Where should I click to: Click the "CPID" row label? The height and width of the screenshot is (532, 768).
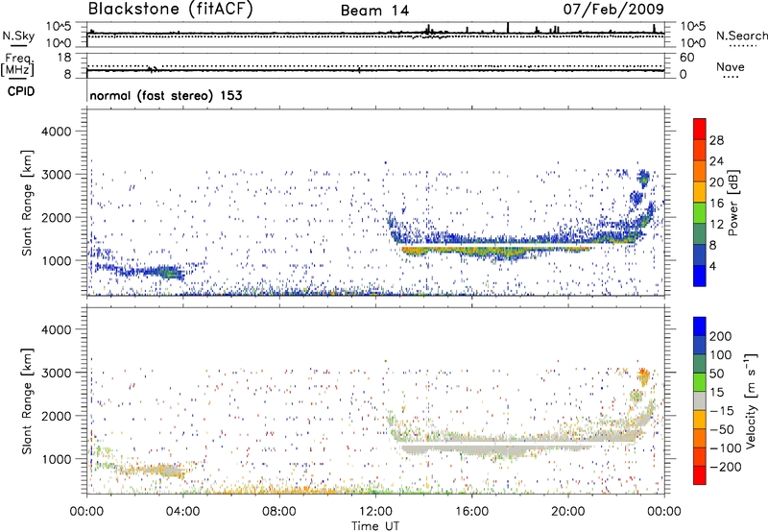21,91
